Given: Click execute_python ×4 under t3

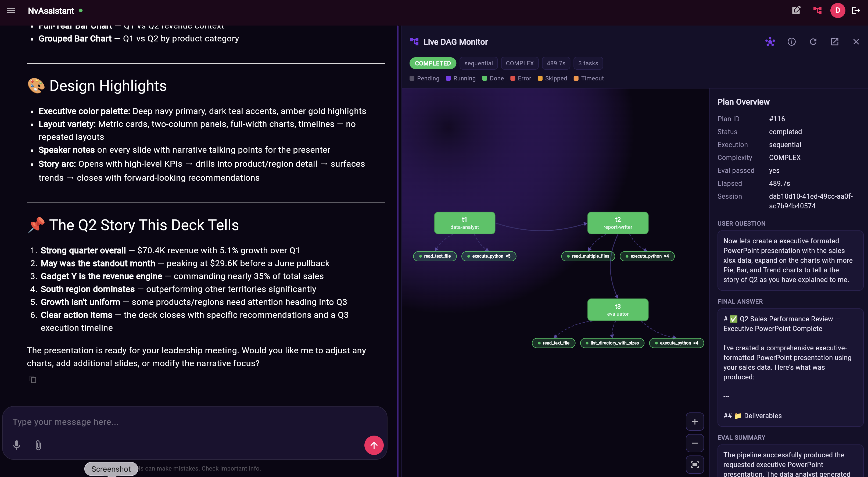Looking at the screenshot, I should pos(676,343).
